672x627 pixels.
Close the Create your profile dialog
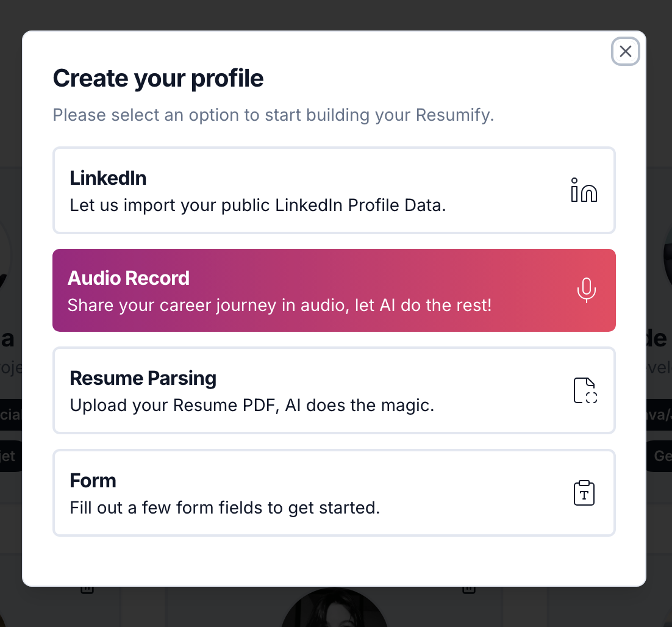(x=626, y=51)
